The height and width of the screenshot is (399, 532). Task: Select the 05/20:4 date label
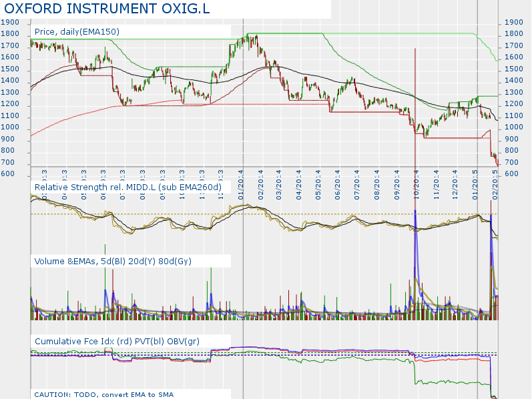tap(318, 185)
